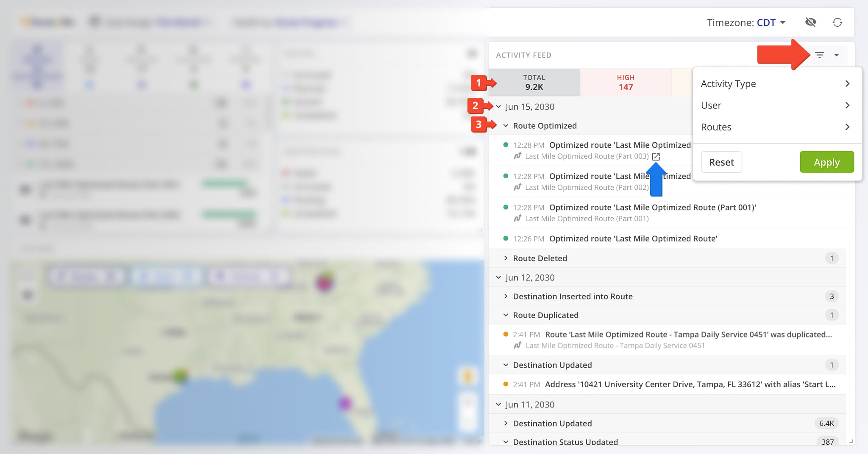Open Part 003 route in new window
The image size is (868, 454).
pos(656,156)
